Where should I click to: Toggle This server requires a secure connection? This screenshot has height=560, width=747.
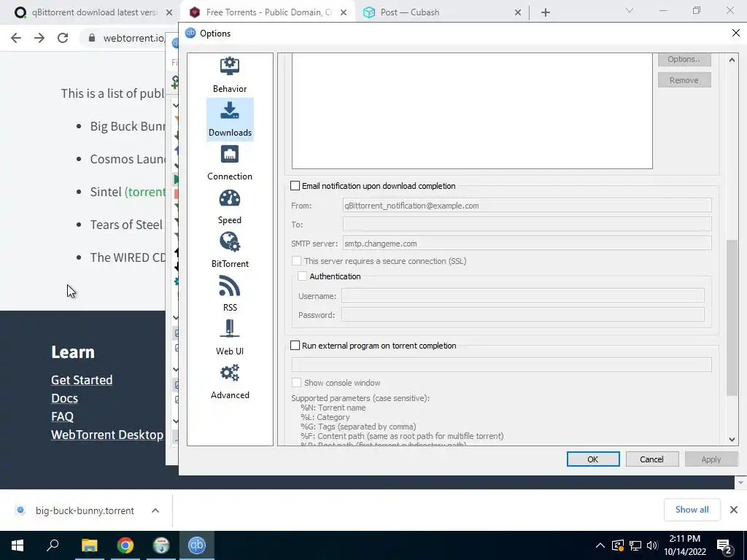(x=296, y=261)
